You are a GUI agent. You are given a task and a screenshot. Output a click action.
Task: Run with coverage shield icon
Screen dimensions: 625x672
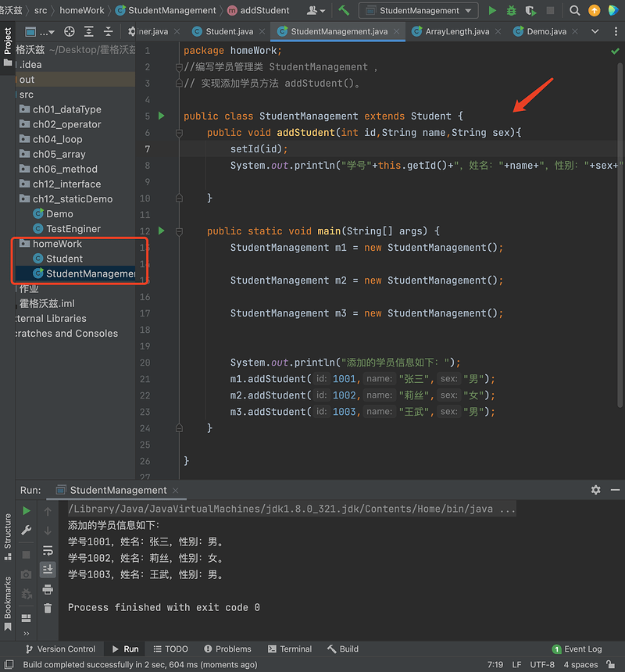click(x=530, y=10)
